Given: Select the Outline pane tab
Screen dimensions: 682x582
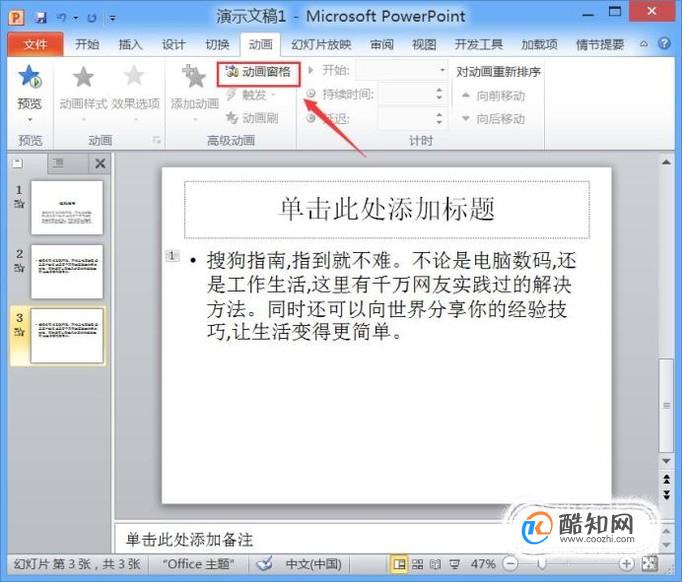Looking at the screenshot, I should [x=58, y=164].
